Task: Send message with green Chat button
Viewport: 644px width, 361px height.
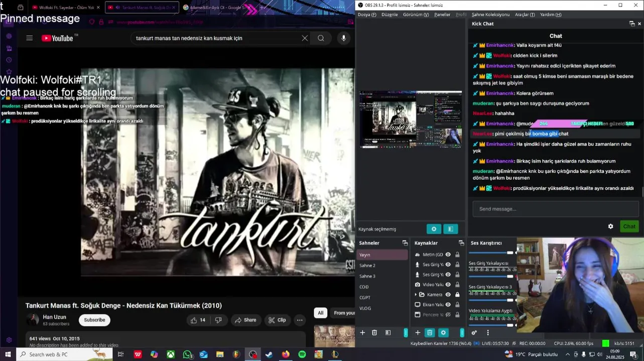Action: (x=629, y=226)
